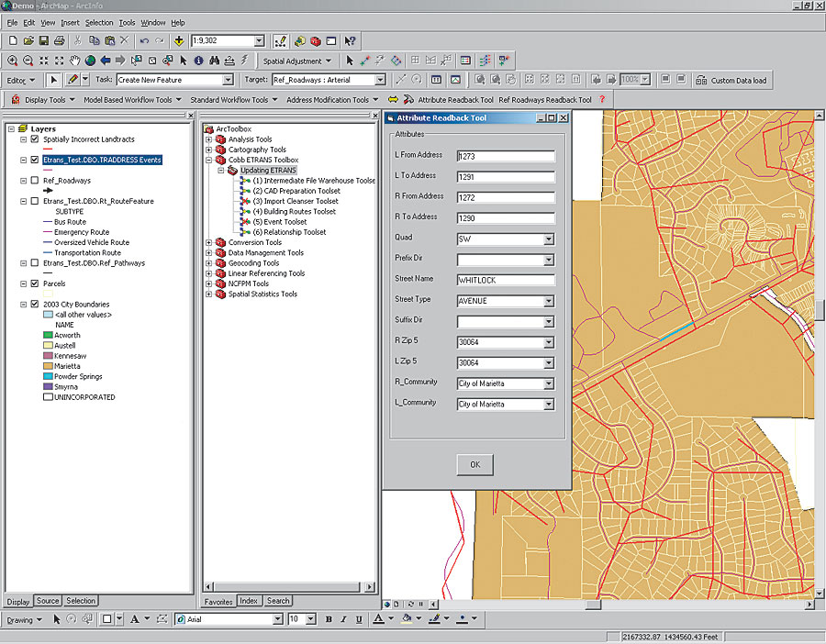This screenshot has height=644, width=826.
Task: Select the Identify info tool
Action: (x=198, y=61)
